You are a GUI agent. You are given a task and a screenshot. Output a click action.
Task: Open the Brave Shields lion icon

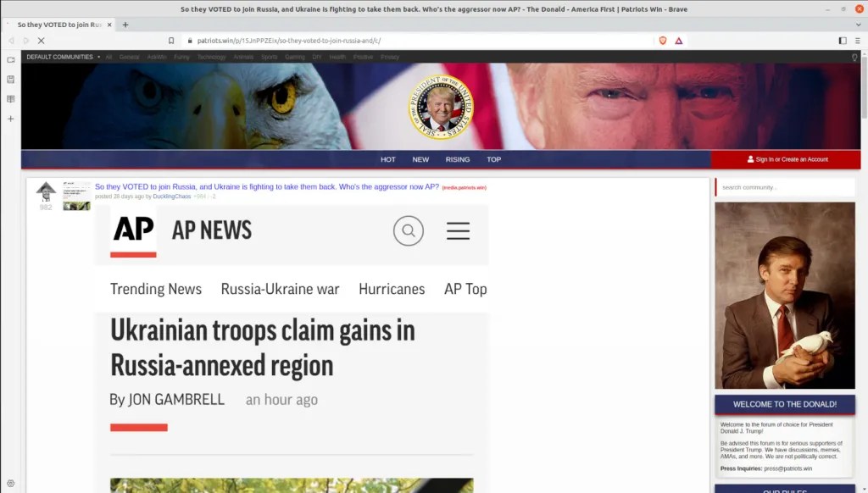663,41
